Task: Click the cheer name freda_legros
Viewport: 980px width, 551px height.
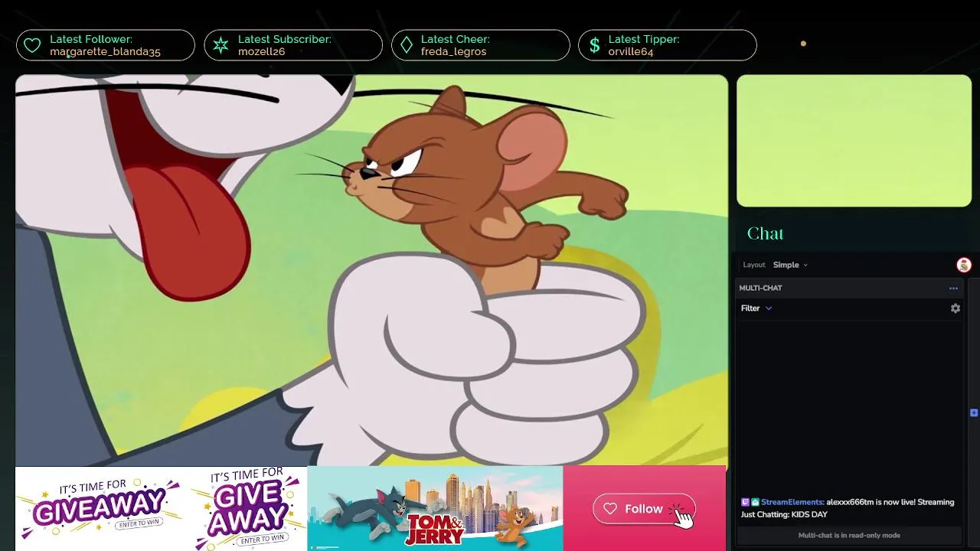Action: 453,52
